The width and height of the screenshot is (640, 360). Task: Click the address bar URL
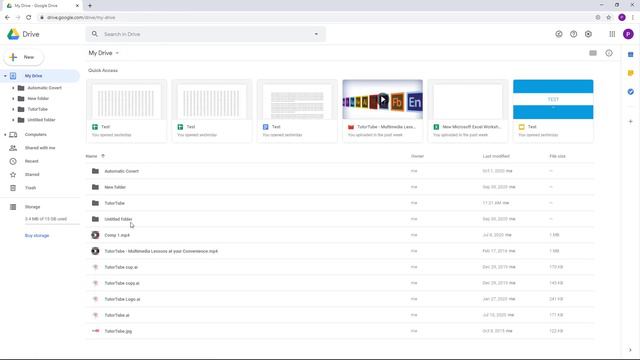coord(81,18)
